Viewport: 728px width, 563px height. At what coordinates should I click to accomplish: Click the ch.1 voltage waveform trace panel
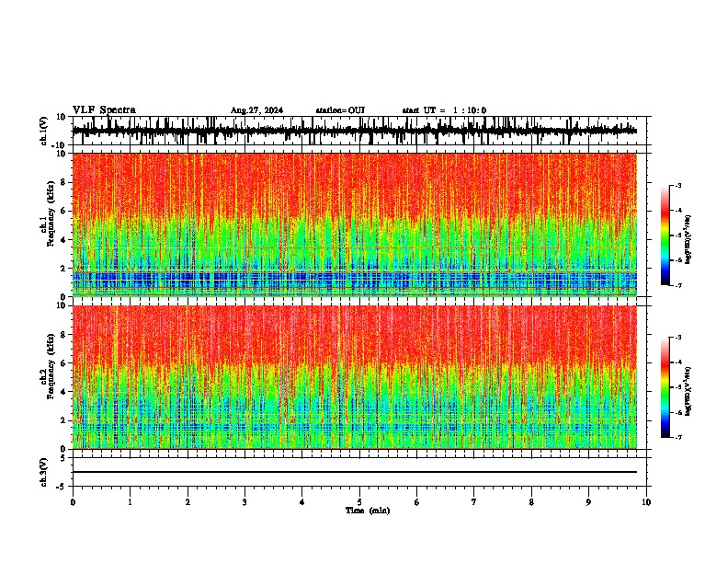click(359, 131)
